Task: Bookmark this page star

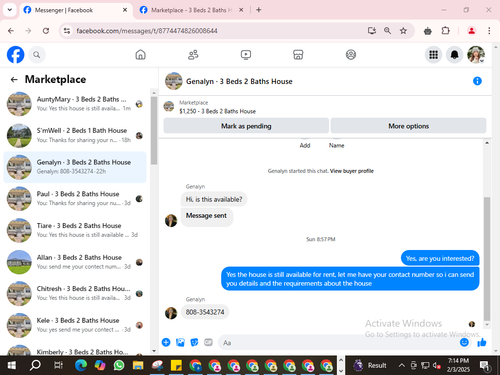Action: pos(403,31)
